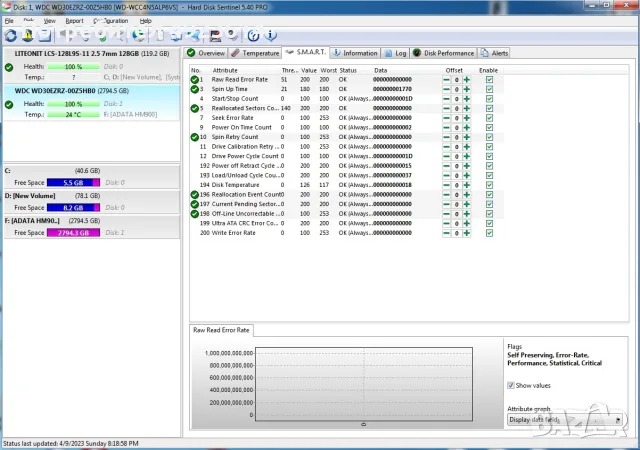
Task: Click offset value field for Raw Read Error Rate
Action: pyautogui.click(x=457, y=80)
